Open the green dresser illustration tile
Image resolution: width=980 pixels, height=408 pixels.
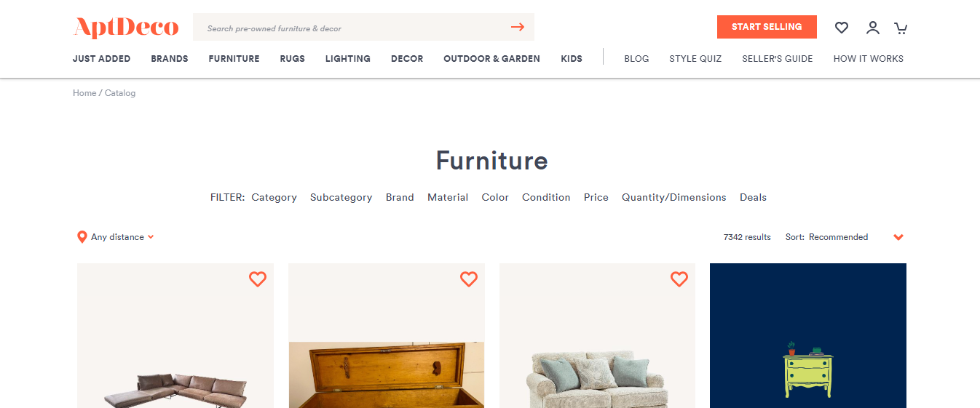[808, 335]
